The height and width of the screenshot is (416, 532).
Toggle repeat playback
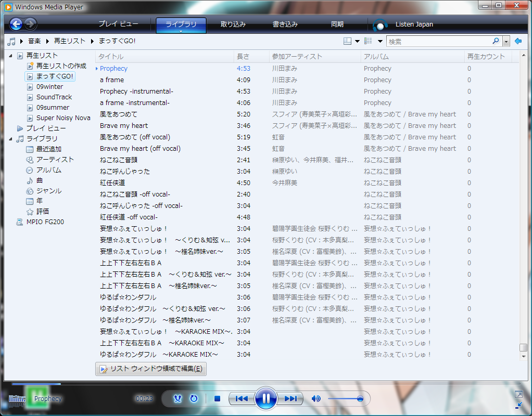click(x=194, y=399)
